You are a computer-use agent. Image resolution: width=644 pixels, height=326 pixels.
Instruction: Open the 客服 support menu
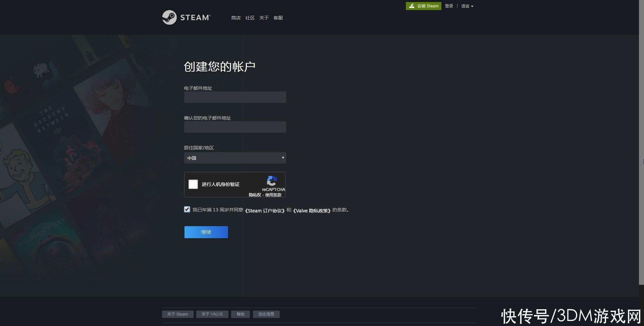point(278,18)
